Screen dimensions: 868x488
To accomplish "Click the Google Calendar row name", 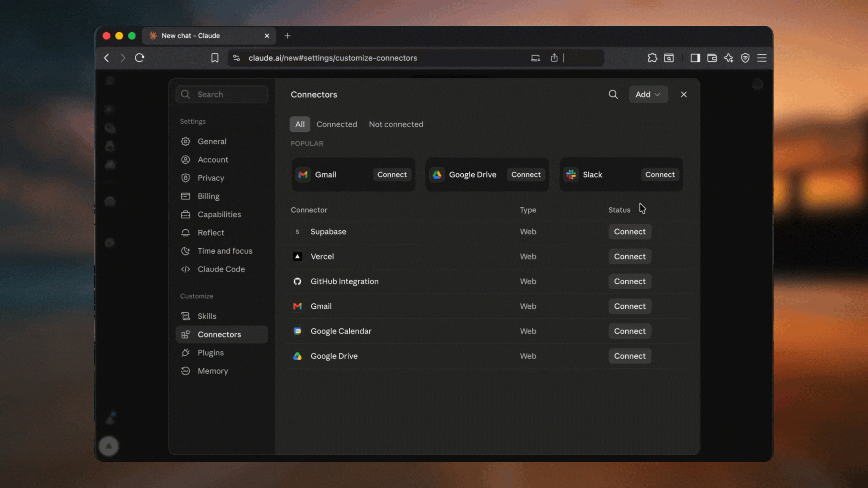I will click(x=341, y=331).
